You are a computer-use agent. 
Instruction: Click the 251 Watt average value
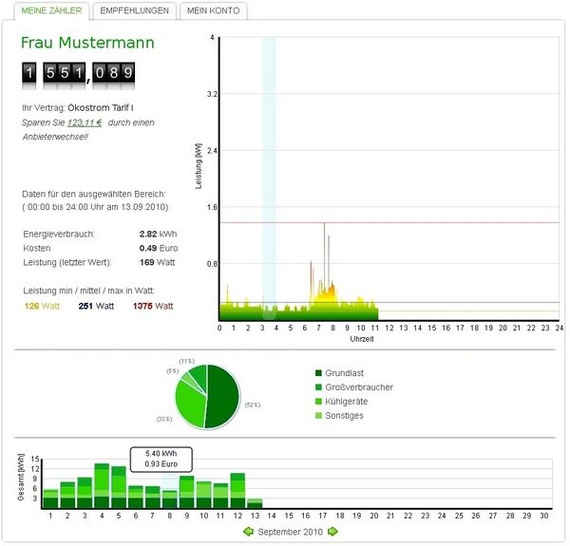coord(96,306)
